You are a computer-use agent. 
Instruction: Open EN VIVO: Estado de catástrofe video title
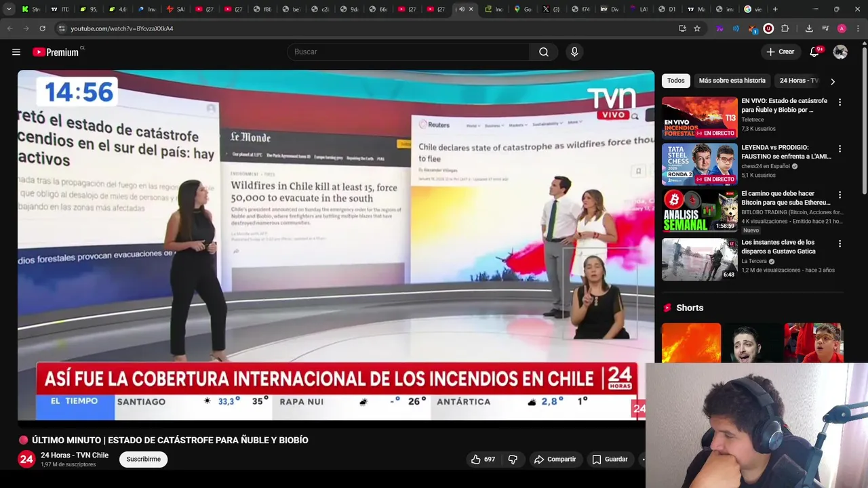(784, 105)
